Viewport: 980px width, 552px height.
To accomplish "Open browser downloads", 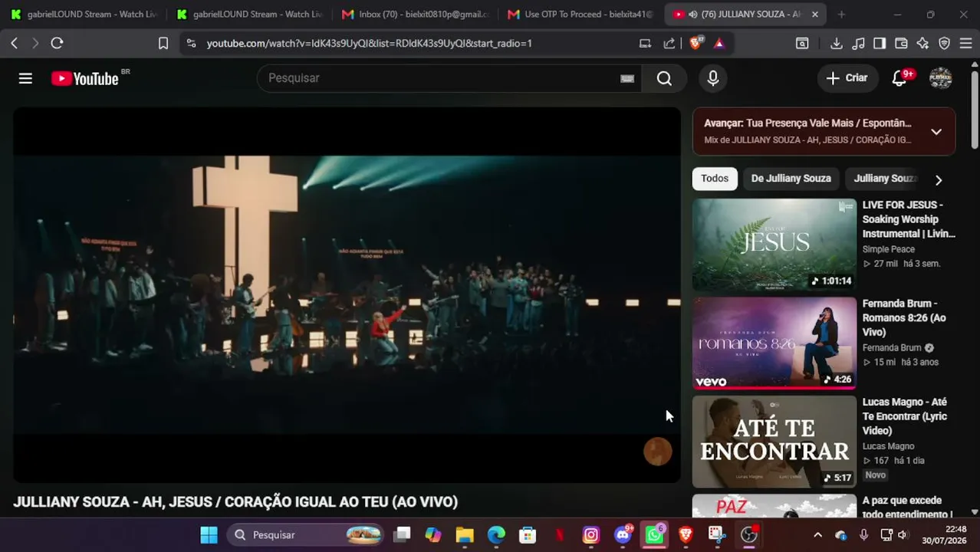I will coord(837,43).
